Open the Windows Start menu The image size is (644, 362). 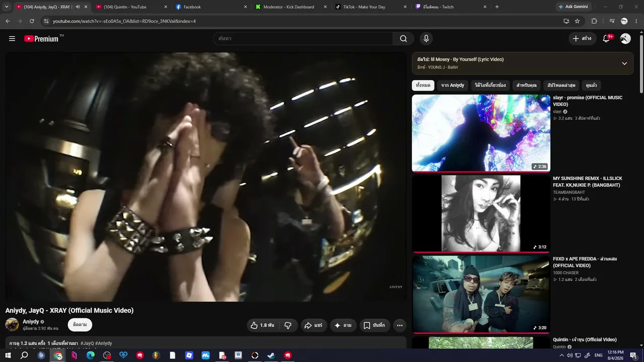[8, 355]
